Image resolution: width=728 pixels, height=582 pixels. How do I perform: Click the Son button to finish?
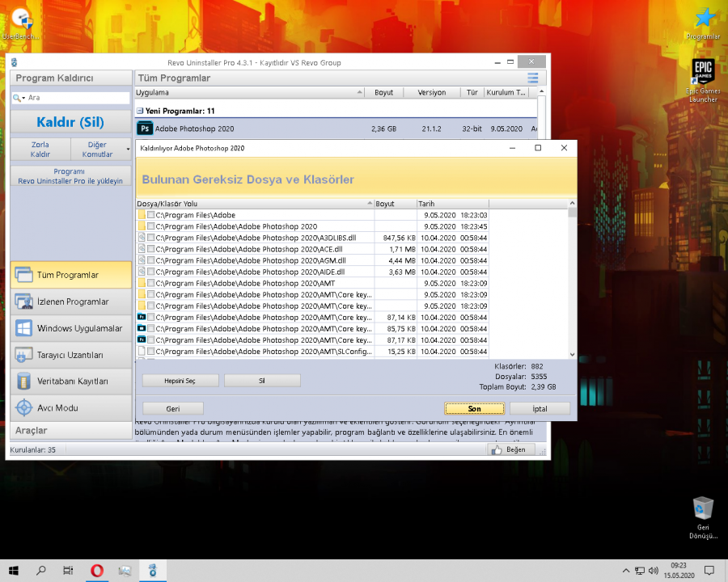pyautogui.click(x=474, y=409)
